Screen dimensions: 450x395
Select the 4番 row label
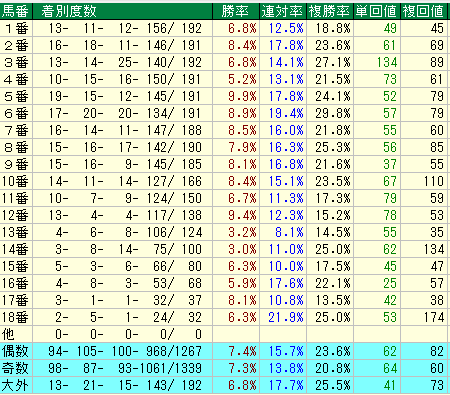coord(16,79)
